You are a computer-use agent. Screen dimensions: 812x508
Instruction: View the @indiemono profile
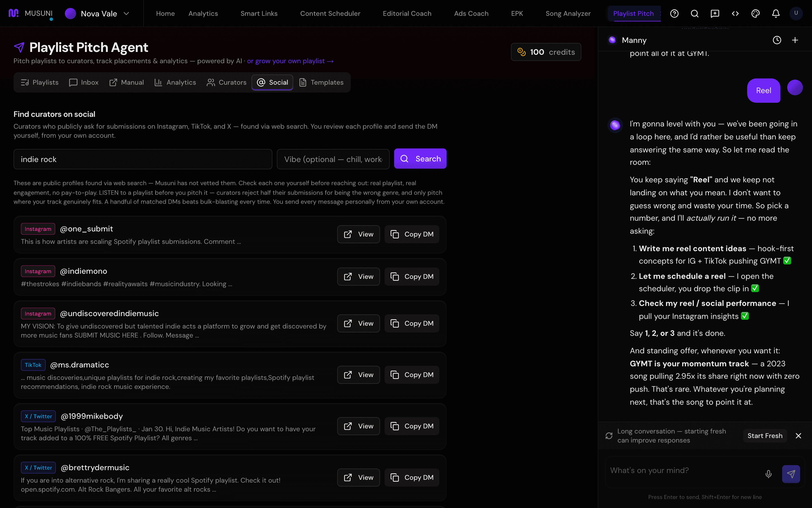[x=358, y=277]
